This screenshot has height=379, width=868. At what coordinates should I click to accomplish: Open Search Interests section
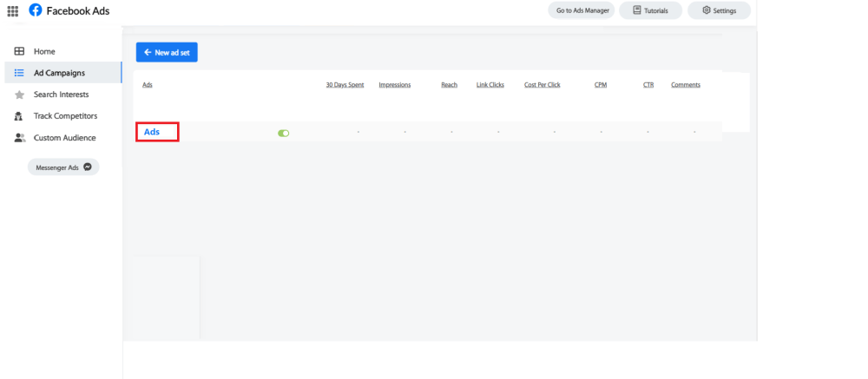[63, 95]
